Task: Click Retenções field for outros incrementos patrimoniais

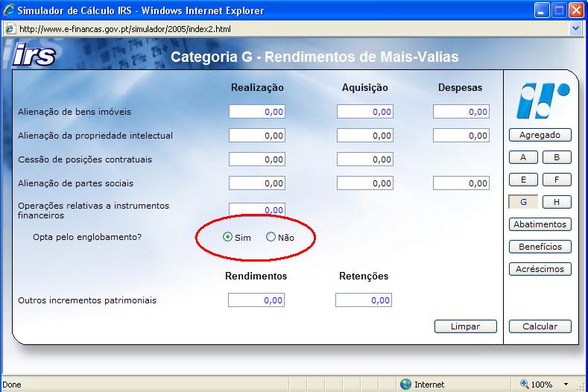Action: 364,300
